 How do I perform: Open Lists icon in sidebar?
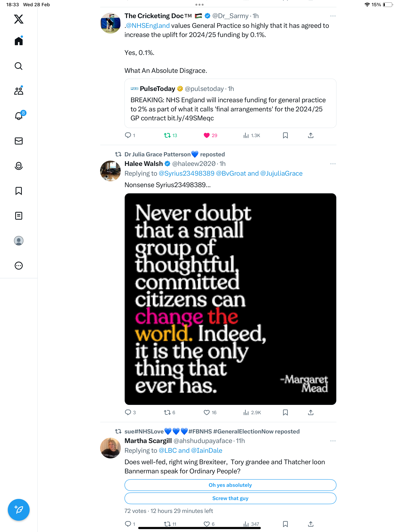point(19,216)
